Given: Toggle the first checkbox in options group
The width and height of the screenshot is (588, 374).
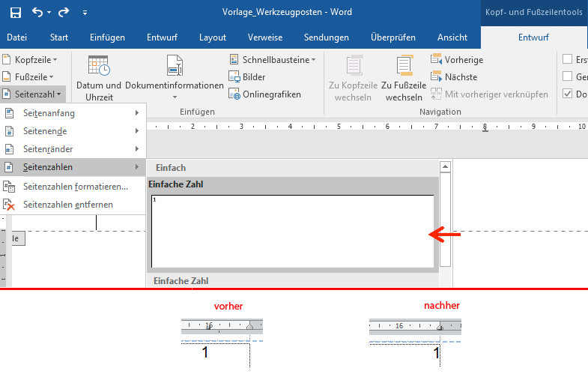Looking at the screenshot, I should point(569,59).
